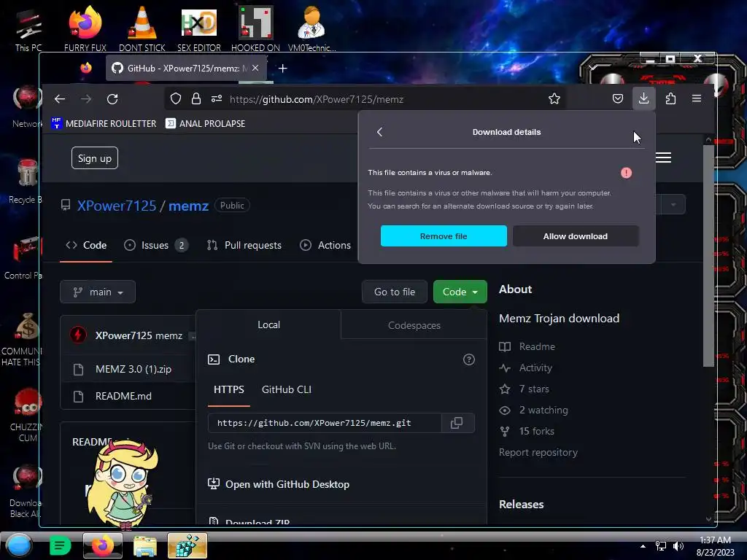The height and width of the screenshot is (560, 747).
Task: Select the Local tab in the clone popup
Action: (x=268, y=324)
